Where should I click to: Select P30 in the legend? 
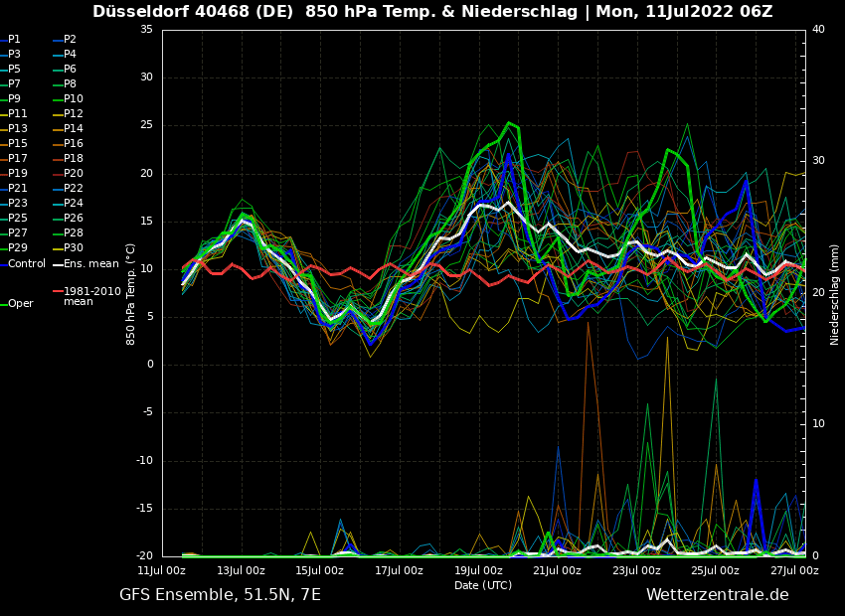[x=74, y=248]
